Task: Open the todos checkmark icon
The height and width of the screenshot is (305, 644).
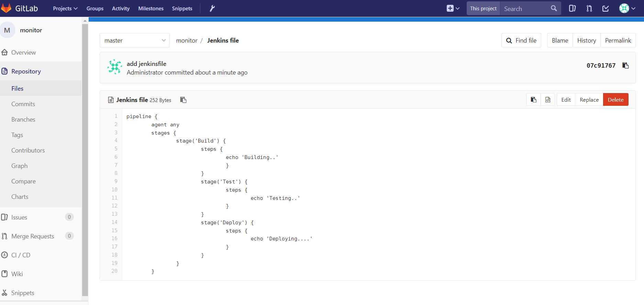Action: [x=606, y=9]
